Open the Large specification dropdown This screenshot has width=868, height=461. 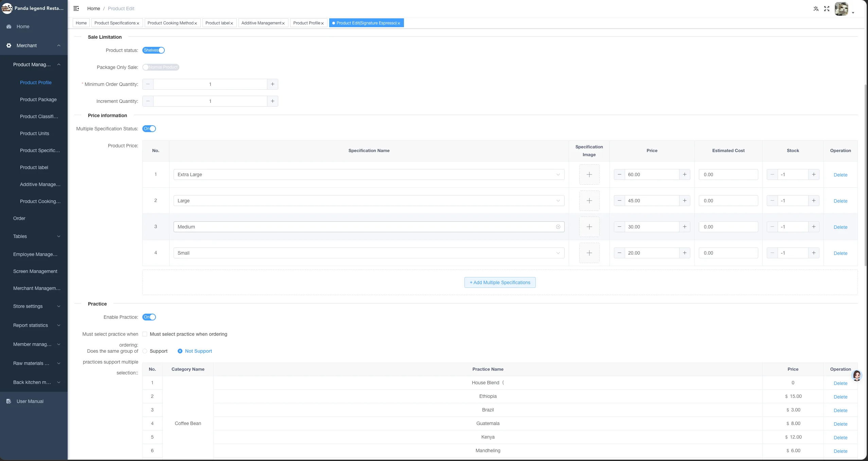click(x=369, y=201)
